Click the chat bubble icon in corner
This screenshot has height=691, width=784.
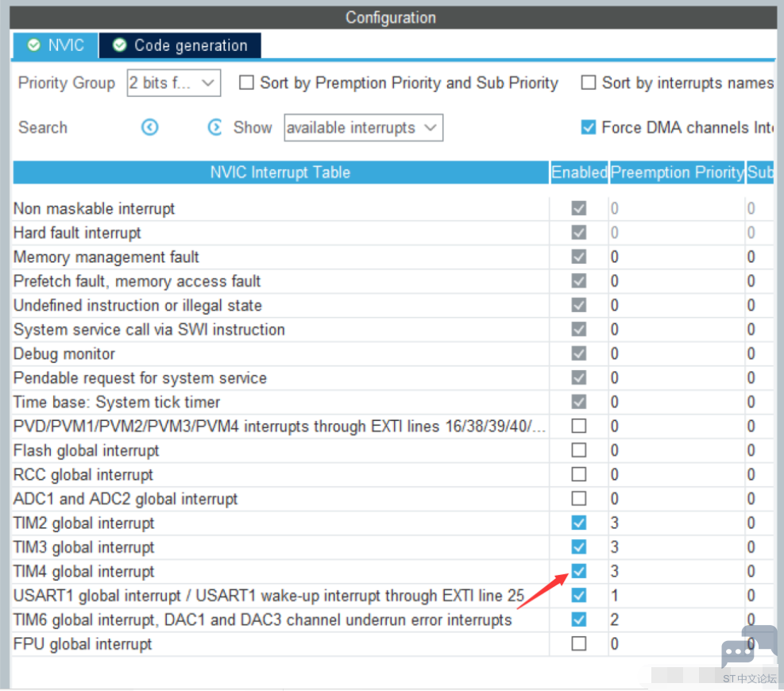(x=747, y=647)
